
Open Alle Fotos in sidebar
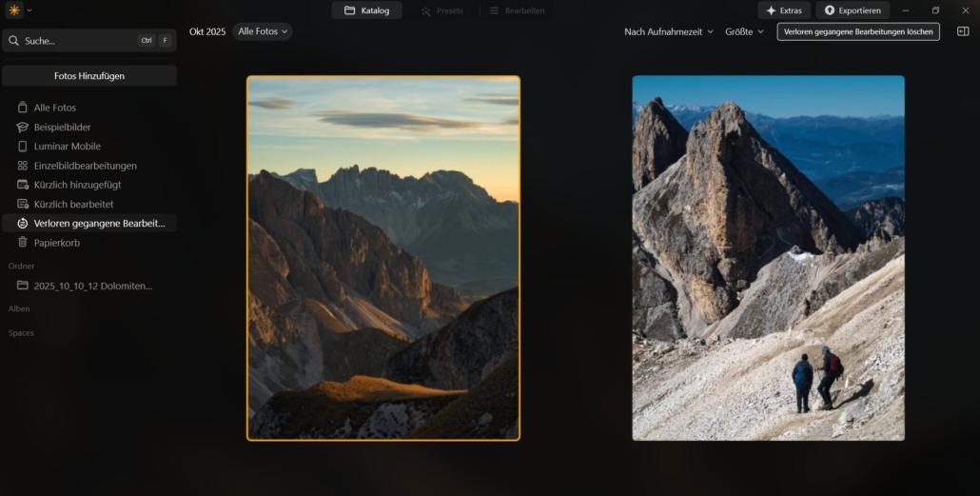tap(54, 108)
